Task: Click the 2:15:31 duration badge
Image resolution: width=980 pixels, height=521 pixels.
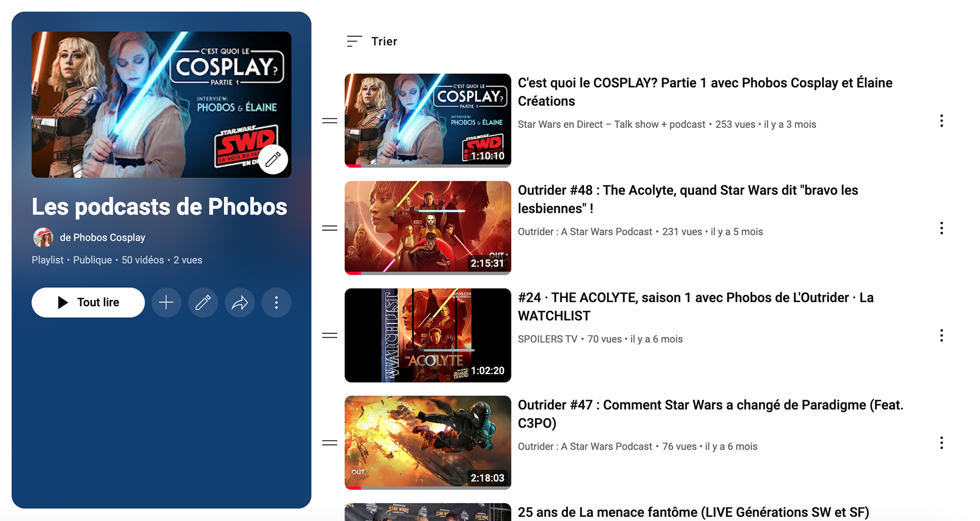Action: [x=487, y=263]
